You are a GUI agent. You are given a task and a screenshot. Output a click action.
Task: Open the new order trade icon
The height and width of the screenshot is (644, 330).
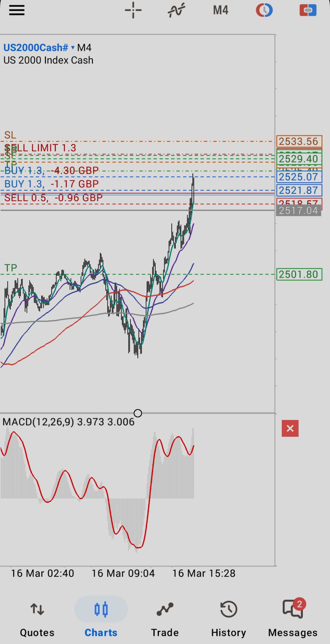(x=308, y=10)
